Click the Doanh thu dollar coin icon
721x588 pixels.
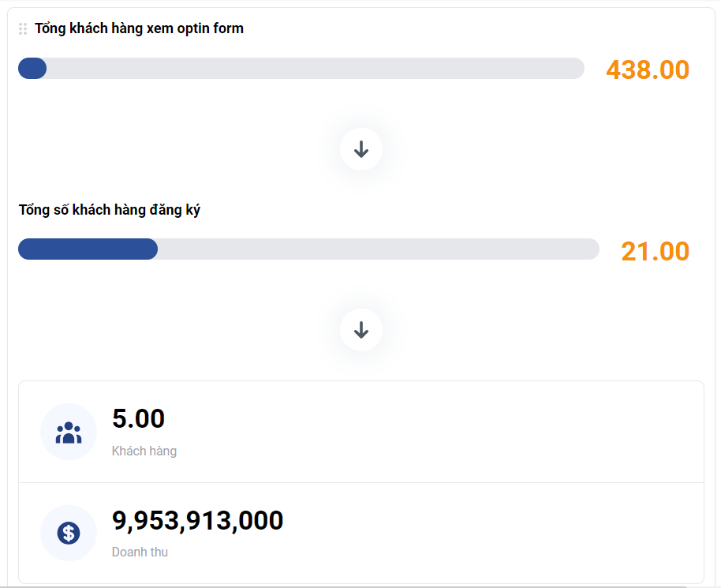pos(69,533)
